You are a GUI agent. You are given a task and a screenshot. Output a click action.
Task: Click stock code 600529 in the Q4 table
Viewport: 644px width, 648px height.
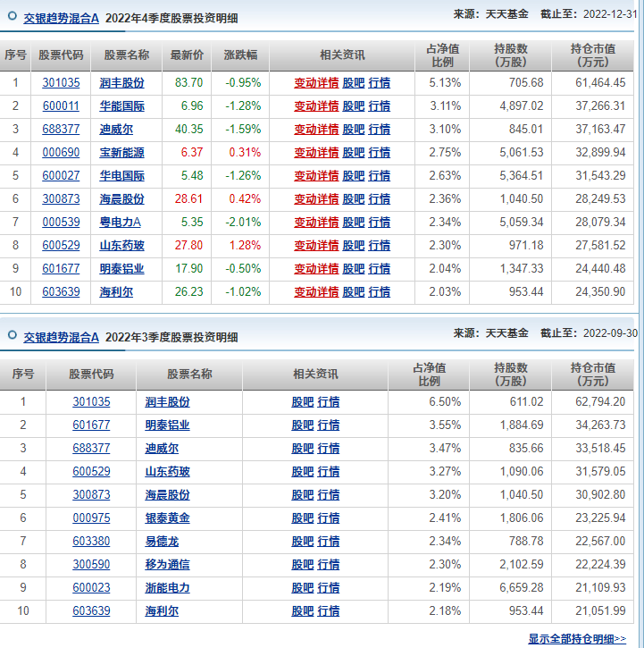coord(61,246)
